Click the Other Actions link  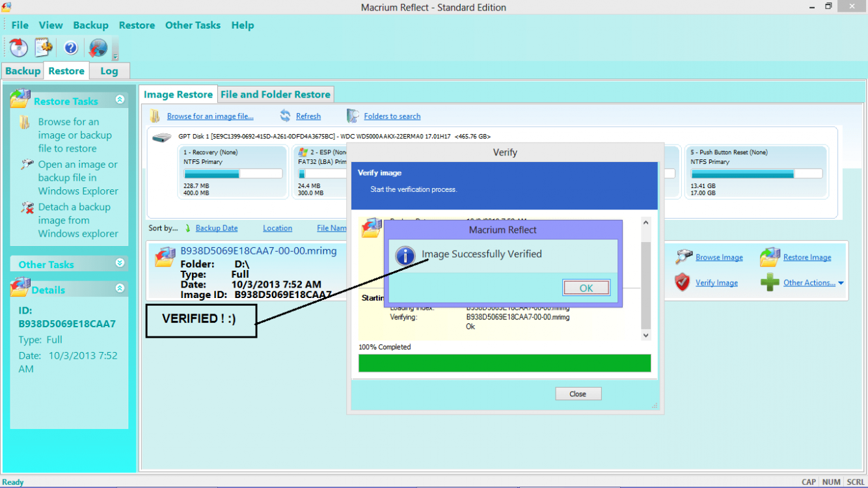pyautogui.click(x=809, y=283)
